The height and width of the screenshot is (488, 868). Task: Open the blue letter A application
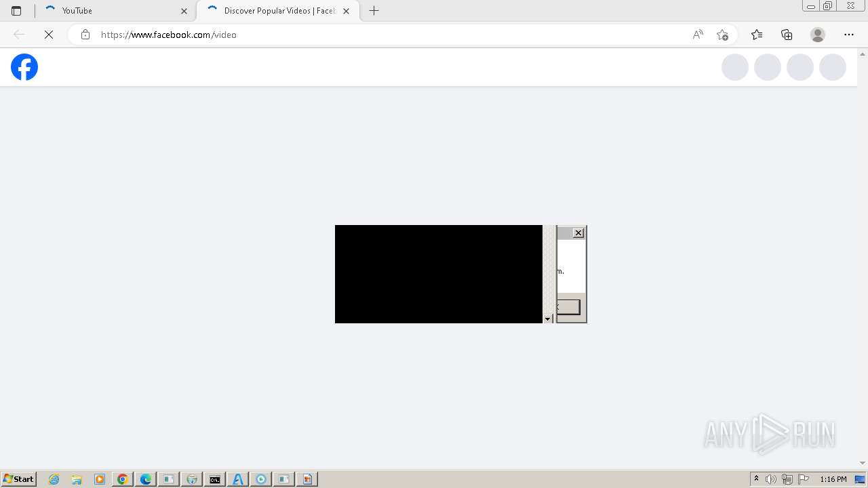(x=238, y=479)
